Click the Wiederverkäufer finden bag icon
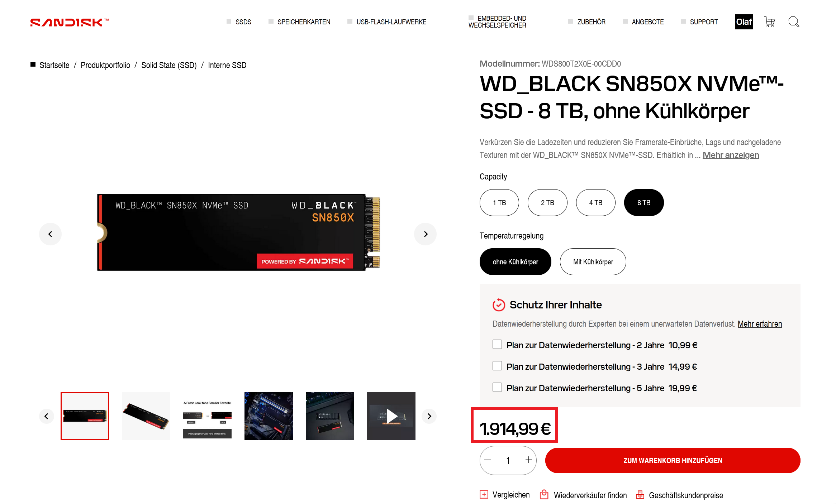The height and width of the screenshot is (504, 836). [544, 495]
